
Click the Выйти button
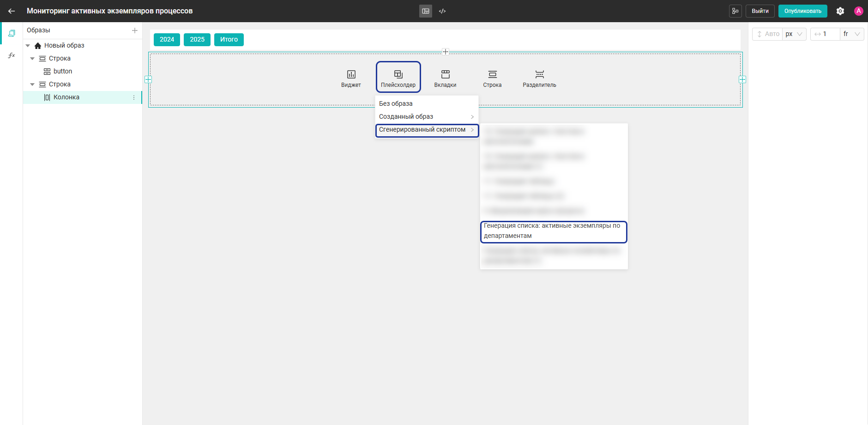click(760, 11)
